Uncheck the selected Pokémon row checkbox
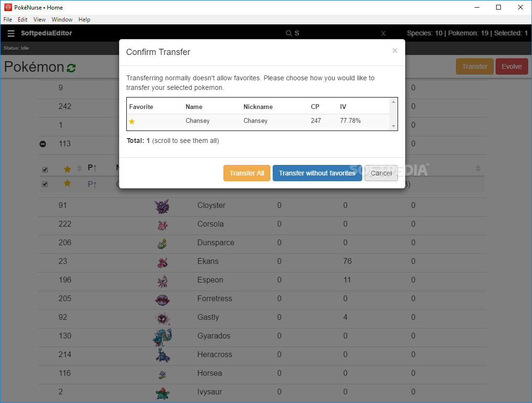The height and width of the screenshot is (403, 532). click(x=45, y=184)
